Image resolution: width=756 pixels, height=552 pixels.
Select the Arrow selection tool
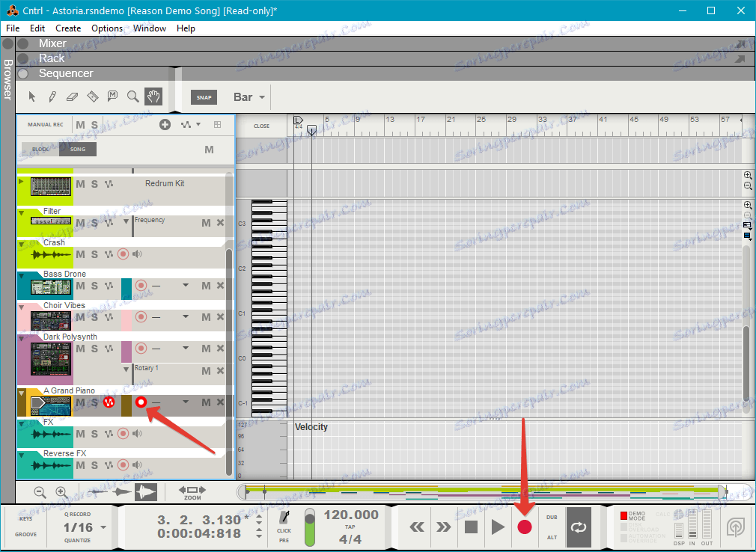[32, 96]
